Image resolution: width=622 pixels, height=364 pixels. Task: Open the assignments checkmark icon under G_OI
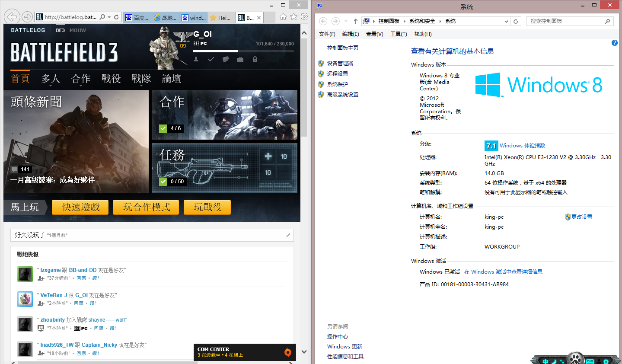coord(211,59)
